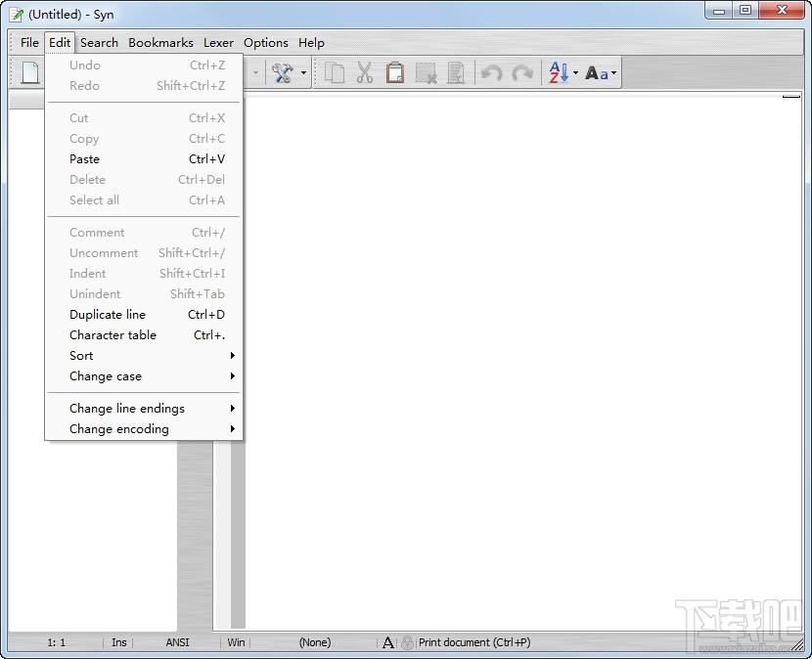
Task: Click 'Win' line ending in status bar
Action: pos(236,642)
